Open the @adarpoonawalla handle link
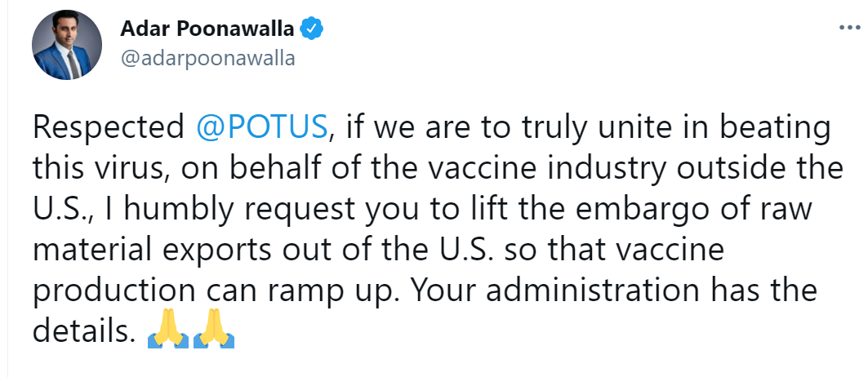The height and width of the screenshot is (377, 868). click(x=207, y=58)
